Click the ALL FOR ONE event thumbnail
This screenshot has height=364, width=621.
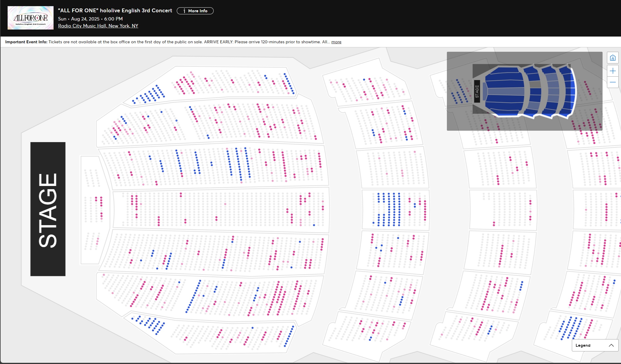(30, 18)
